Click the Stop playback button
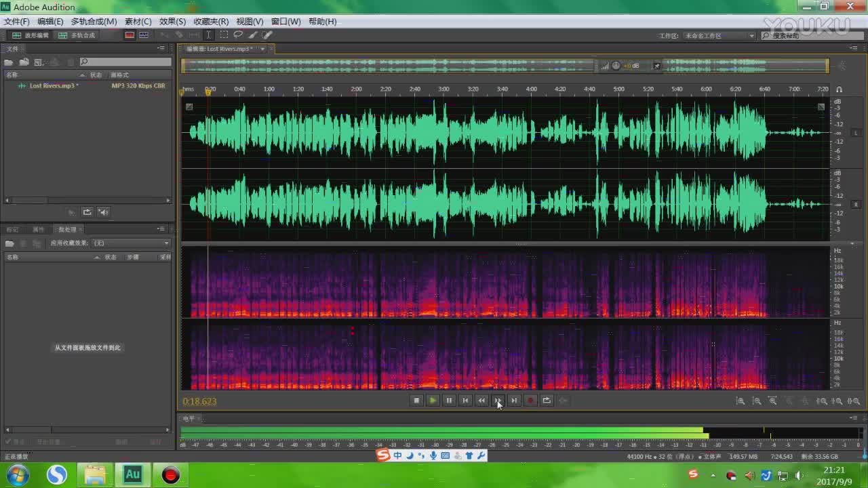The image size is (868, 488). click(x=416, y=401)
